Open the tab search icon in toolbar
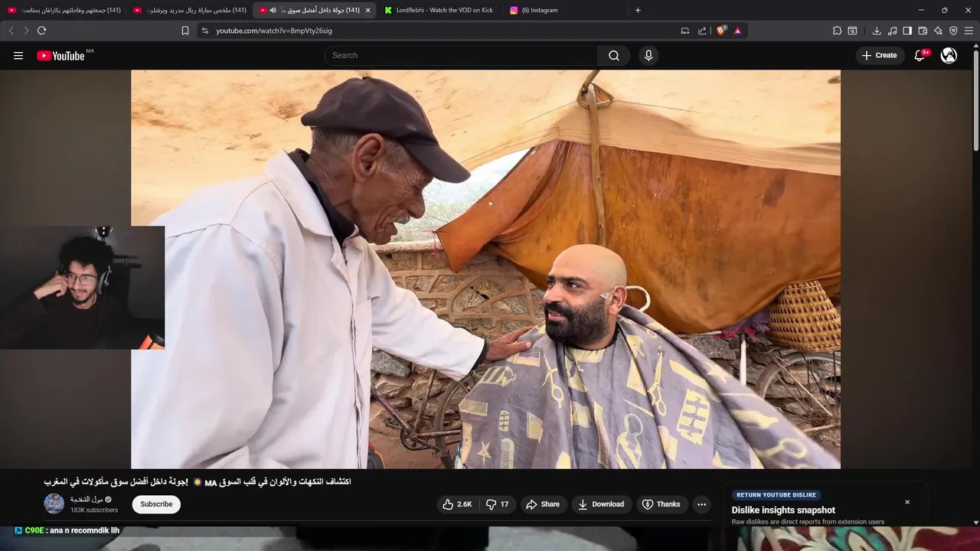This screenshot has width=980, height=551. (852, 31)
